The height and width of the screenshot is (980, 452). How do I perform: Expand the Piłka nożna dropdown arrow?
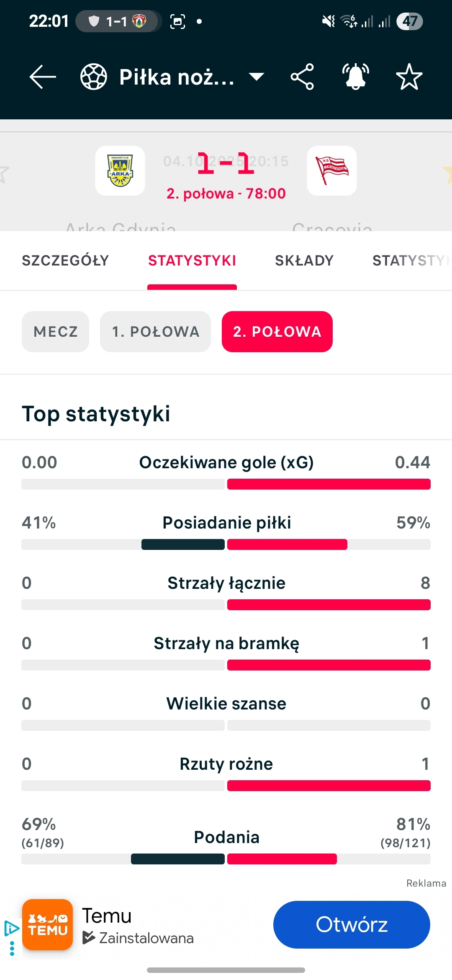(256, 77)
